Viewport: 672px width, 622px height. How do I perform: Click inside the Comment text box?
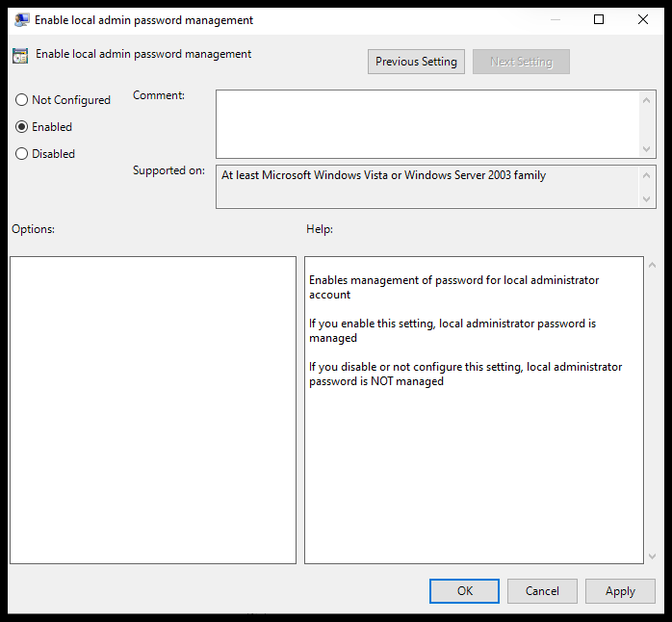click(427, 124)
